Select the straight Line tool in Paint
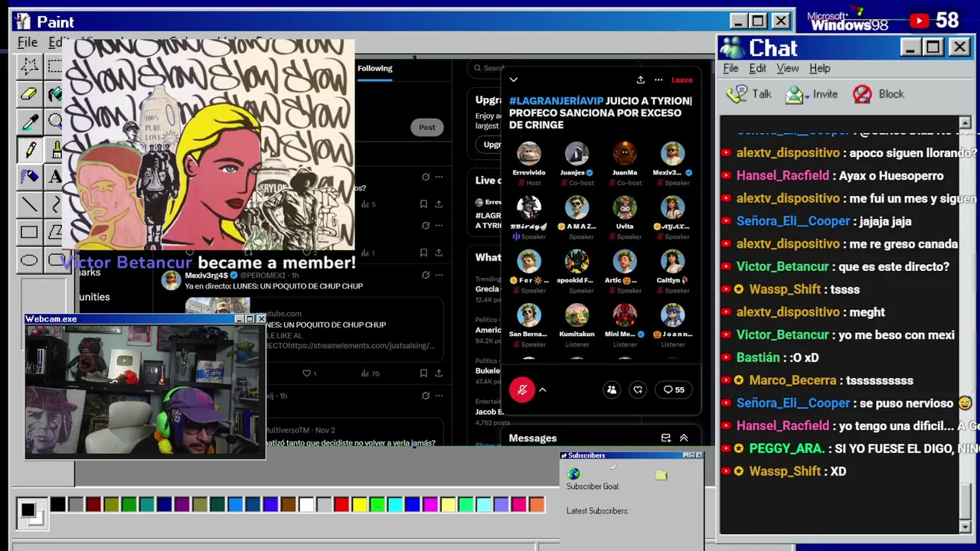The image size is (980, 551). coord(29,204)
